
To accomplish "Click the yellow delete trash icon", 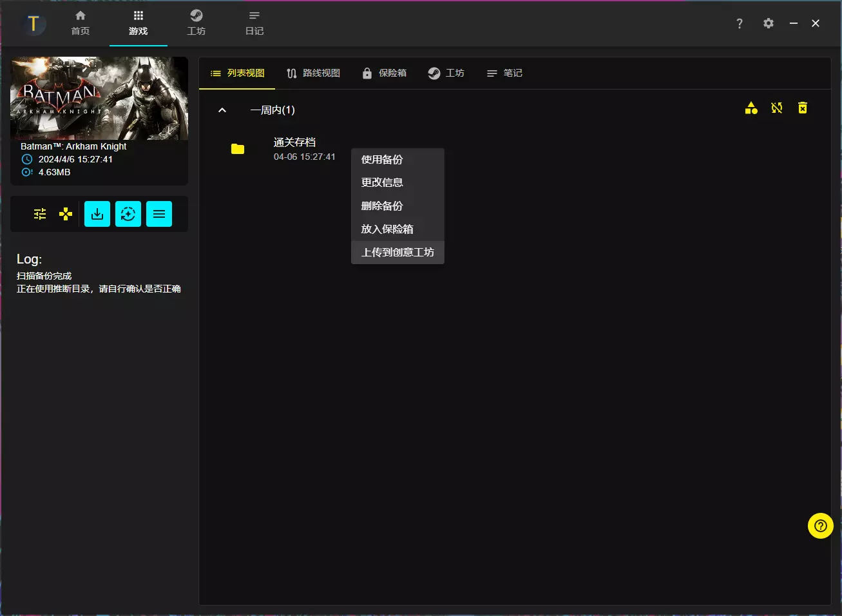I will click(803, 108).
